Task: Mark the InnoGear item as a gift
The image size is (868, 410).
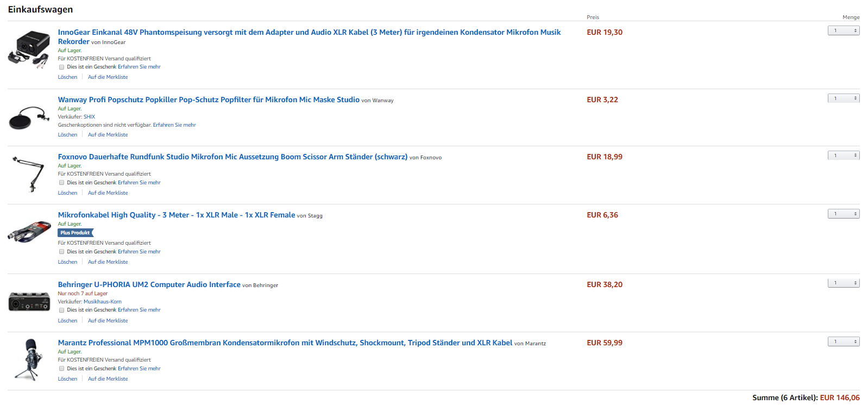Action: pos(61,67)
